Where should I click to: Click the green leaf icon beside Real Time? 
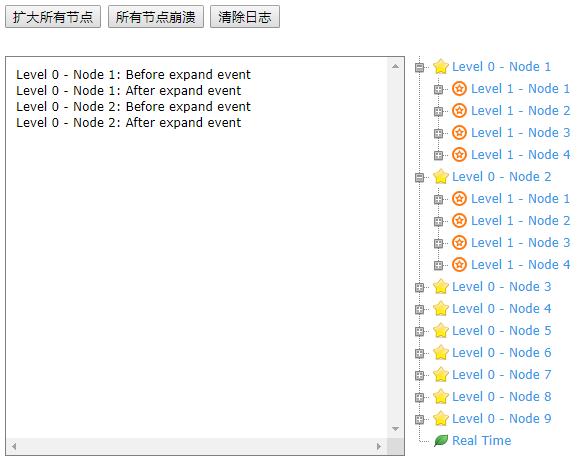click(x=441, y=440)
